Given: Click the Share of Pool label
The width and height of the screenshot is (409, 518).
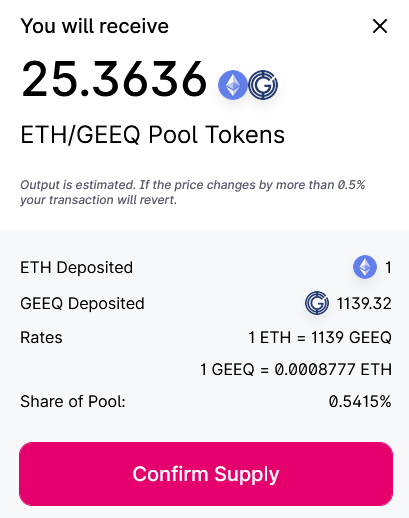Looking at the screenshot, I should tap(73, 401).
